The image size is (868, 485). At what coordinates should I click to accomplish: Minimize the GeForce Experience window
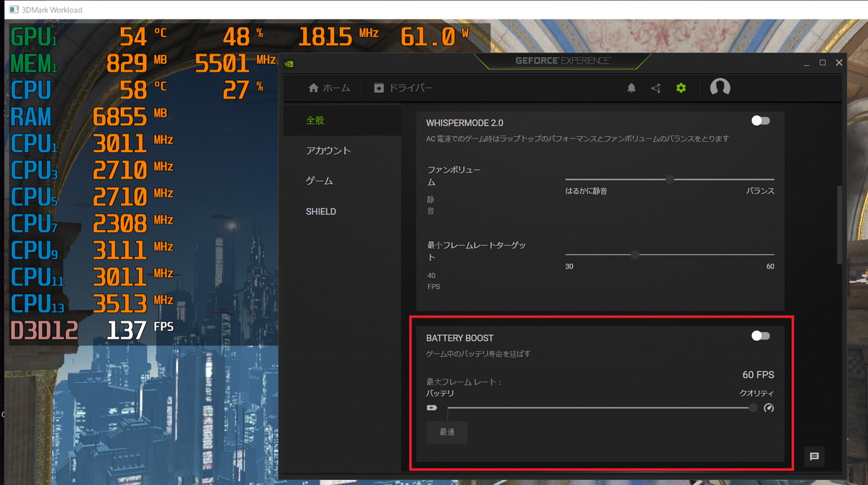807,63
